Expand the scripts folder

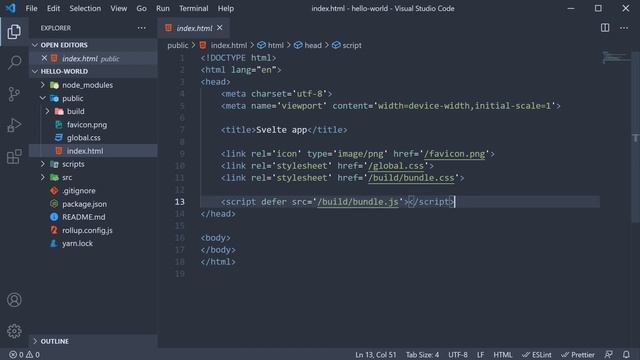click(x=93, y=164)
